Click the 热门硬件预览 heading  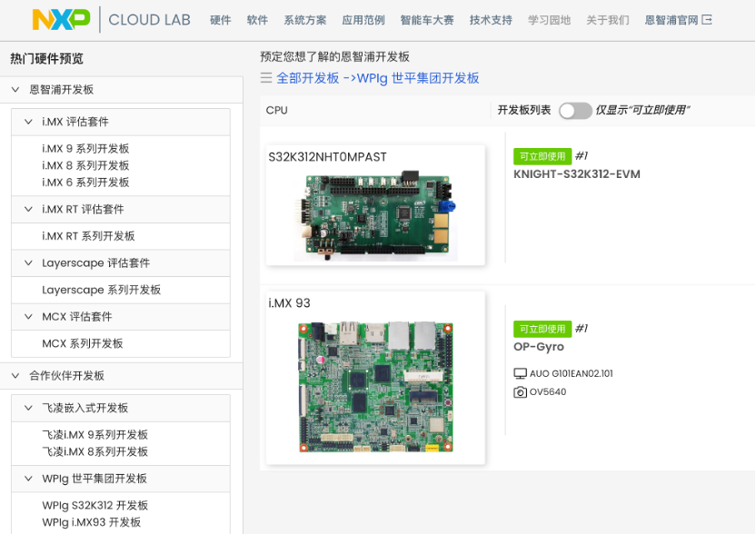coord(46,59)
